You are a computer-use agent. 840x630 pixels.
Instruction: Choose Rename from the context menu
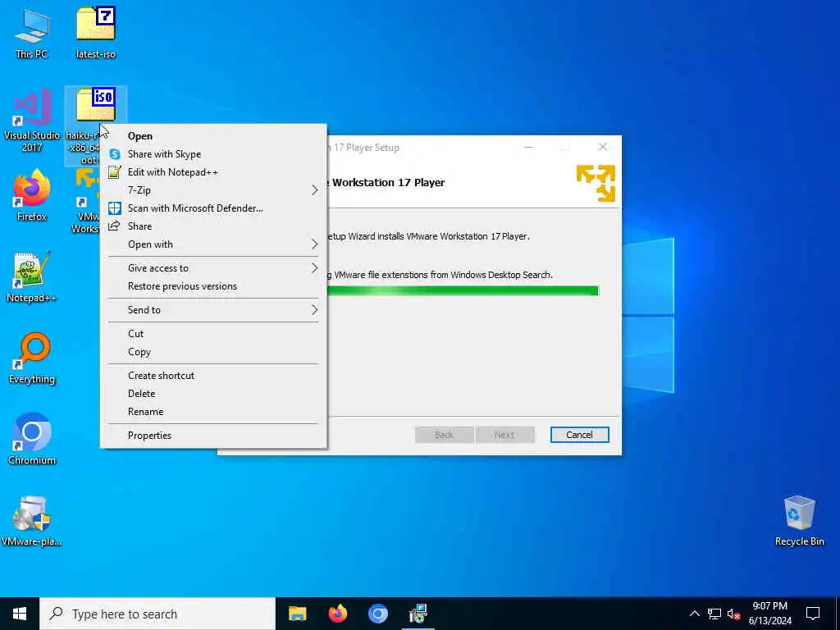click(214, 412)
